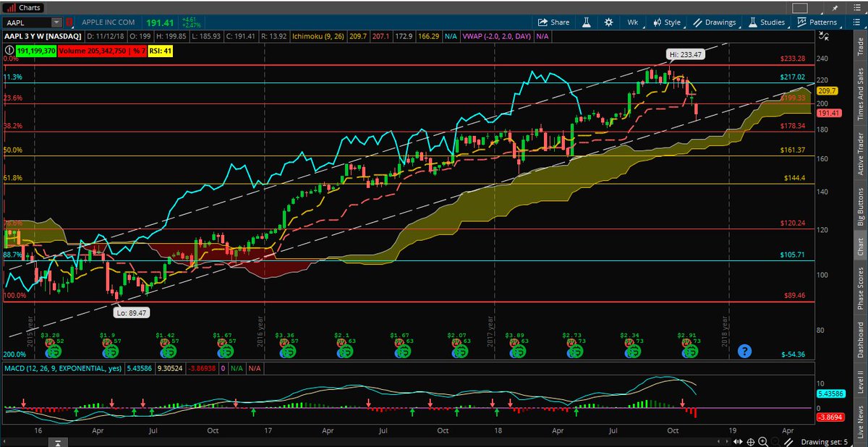Click green dollar icon under $1.42
The height and width of the screenshot is (447, 868).
point(169,351)
